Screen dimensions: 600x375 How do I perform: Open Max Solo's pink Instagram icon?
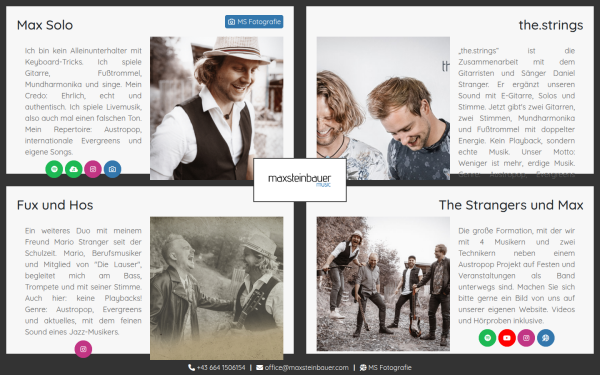pos(93,169)
